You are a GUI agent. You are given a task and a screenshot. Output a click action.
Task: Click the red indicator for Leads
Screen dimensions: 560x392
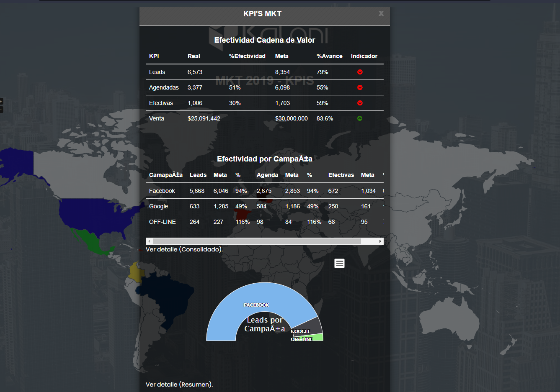point(360,72)
